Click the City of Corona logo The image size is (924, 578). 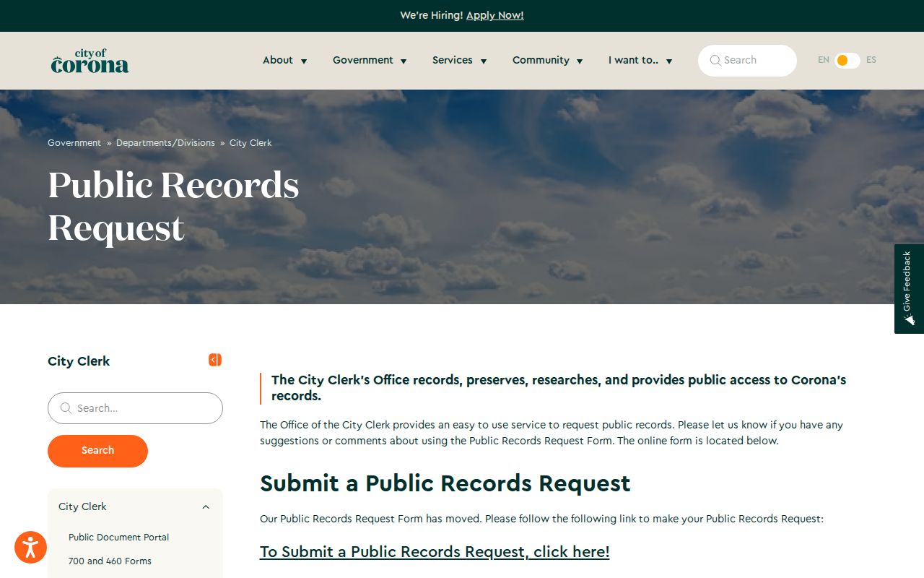tap(90, 61)
